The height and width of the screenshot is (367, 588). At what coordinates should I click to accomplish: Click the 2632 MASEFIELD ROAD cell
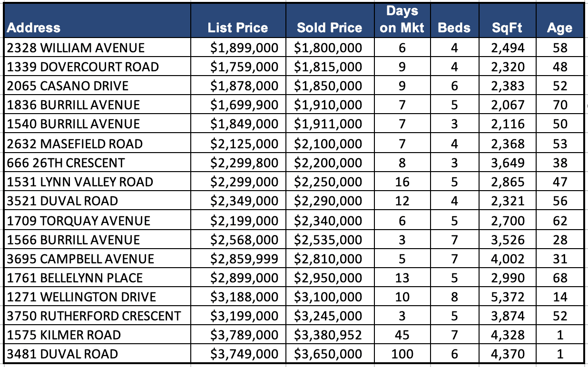pos(75,144)
